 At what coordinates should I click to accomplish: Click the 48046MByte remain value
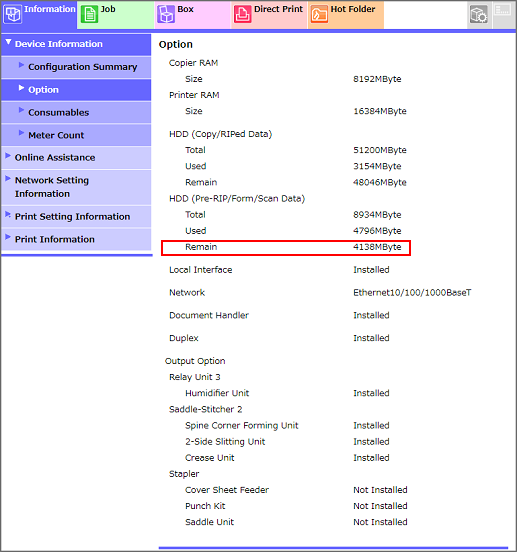380,182
